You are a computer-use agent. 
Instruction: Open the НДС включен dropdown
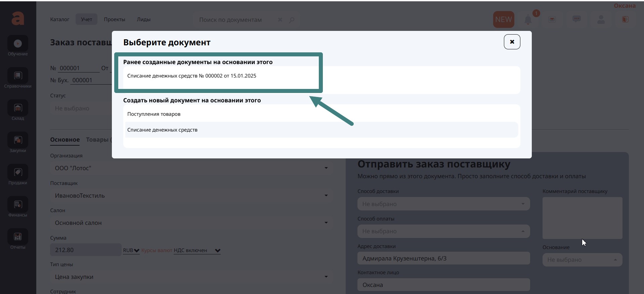click(197, 250)
